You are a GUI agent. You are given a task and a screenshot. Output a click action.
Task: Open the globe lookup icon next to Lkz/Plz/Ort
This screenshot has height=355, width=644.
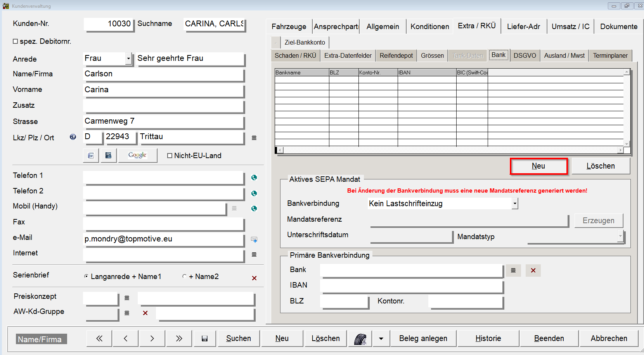click(73, 137)
